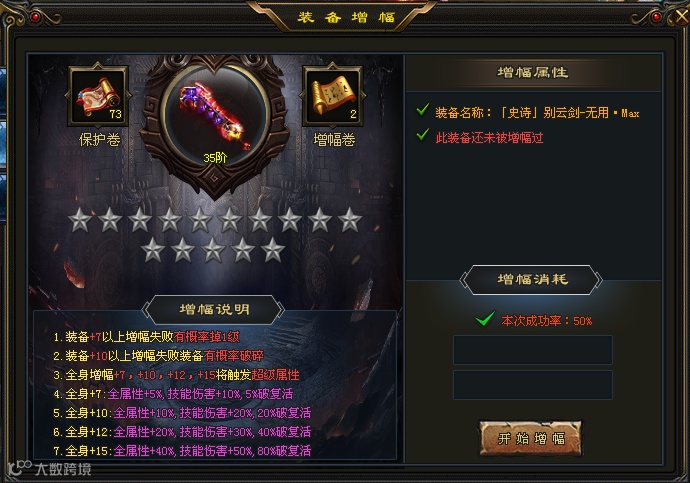Screen dimensions: 690x483
Task: Click the last star in the top row
Action: tap(350, 220)
